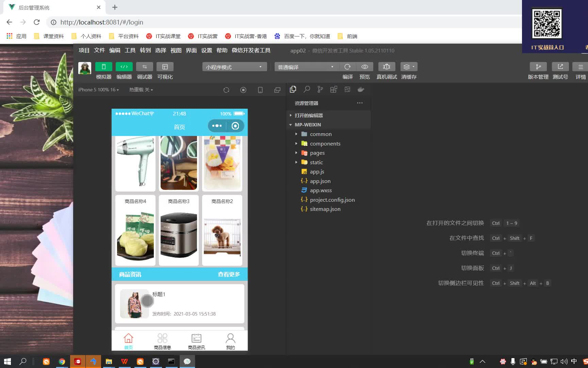Click the 商品名称4 product card
This screenshot has height=368, width=588.
(135, 230)
